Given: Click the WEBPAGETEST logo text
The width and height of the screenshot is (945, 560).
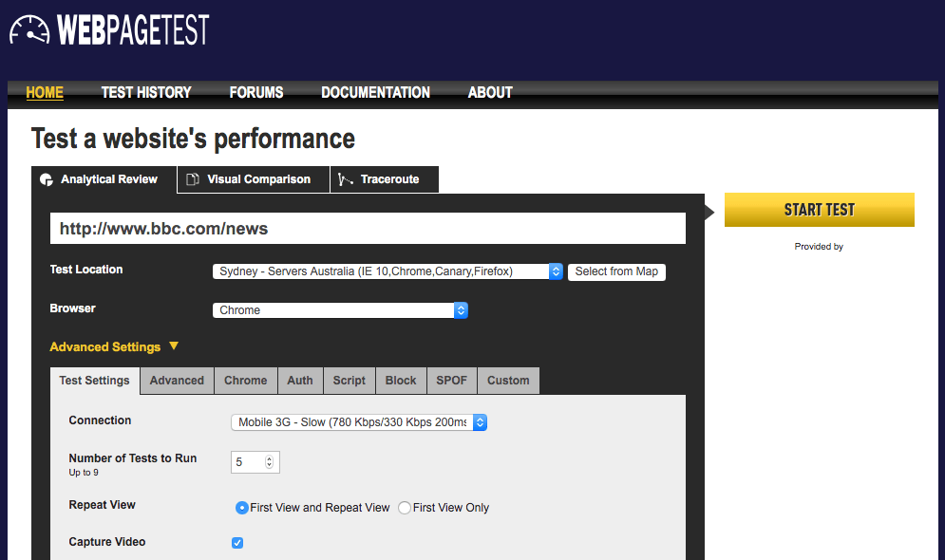Looking at the screenshot, I should tap(133, 29).
